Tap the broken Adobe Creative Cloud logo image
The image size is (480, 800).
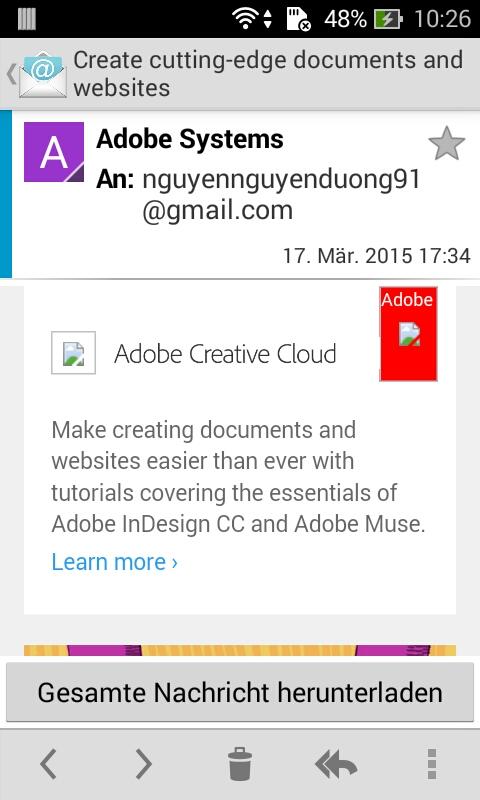click(73, 353)
